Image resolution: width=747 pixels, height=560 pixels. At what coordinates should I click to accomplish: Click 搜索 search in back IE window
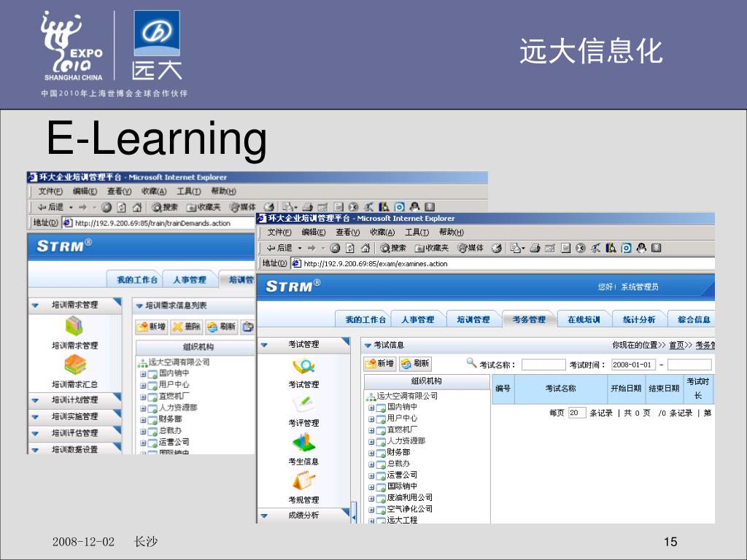pos(165,207)
